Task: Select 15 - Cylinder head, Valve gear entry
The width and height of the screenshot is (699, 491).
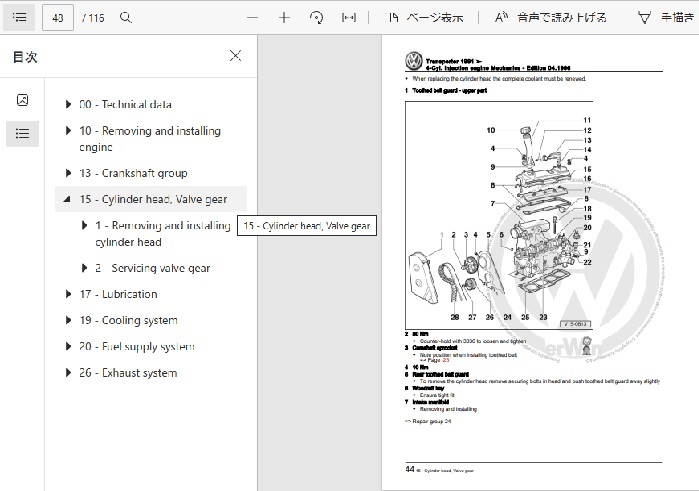Action: coord(153,199)
